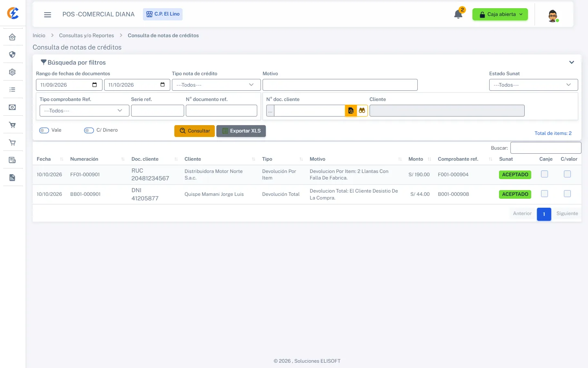Click the C.P. El Lino branch badge
Screen dimensions: 588x368
[163, 14]
